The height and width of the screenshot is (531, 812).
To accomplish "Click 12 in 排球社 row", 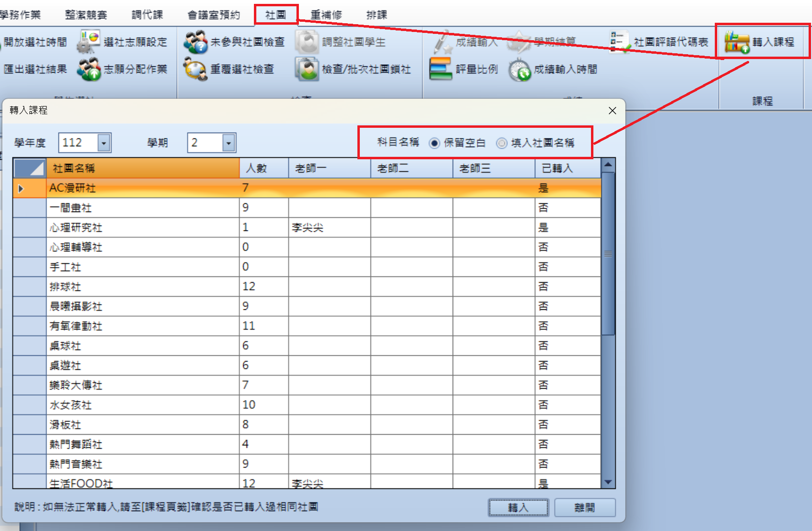I will 249,287.
